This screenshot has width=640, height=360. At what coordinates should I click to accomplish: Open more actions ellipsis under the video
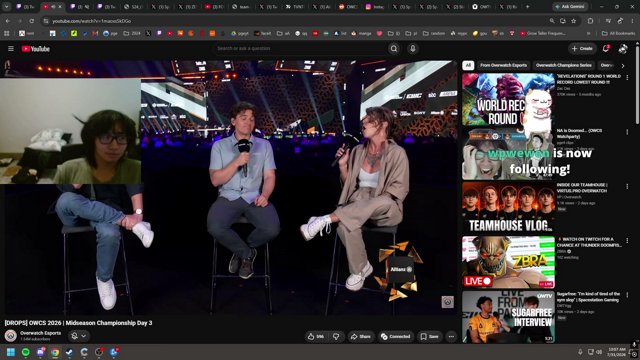[x=451, y=336]
